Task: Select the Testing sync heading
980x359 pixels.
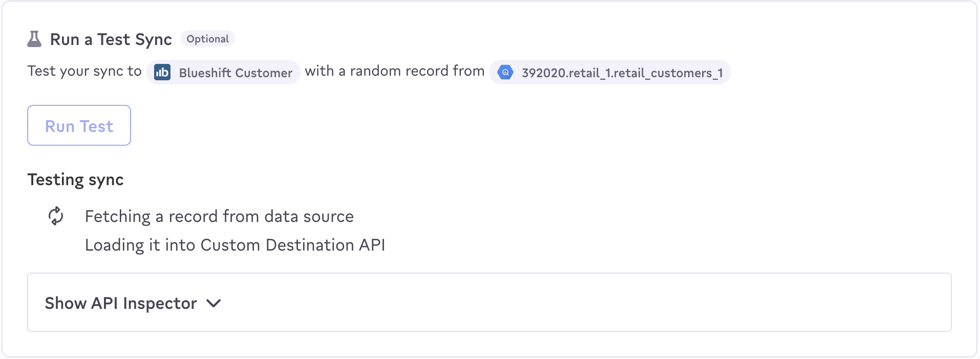Action: [x=76, y=179]
